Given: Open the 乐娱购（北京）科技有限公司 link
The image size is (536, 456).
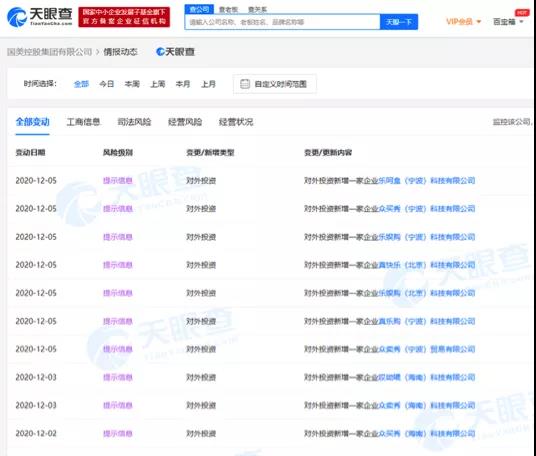Looking at the screenshot, I should [x=427, y=293].
